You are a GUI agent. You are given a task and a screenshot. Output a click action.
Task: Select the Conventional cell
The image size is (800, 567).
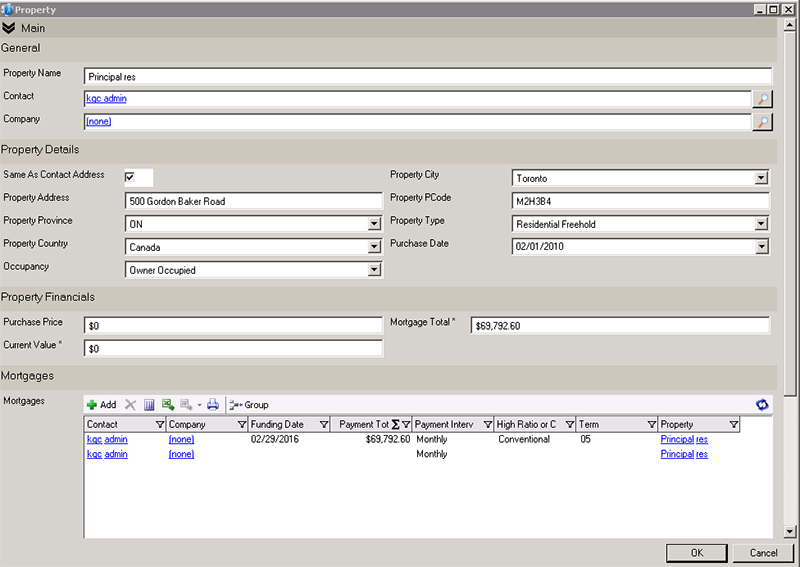coord(524,439)
